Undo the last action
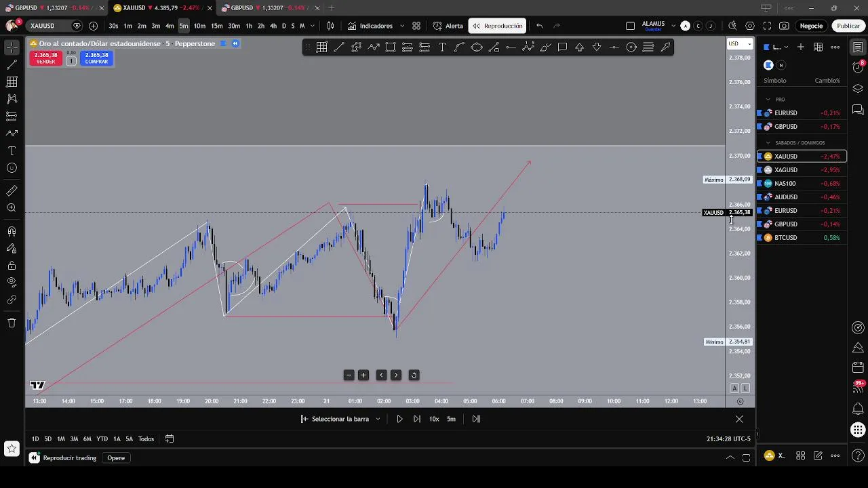 point(539,26)
